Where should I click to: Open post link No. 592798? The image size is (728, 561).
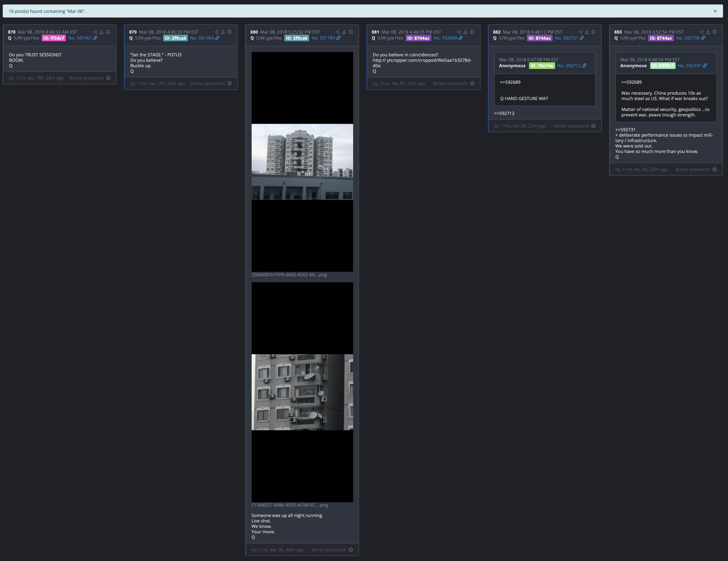(688, 38)
